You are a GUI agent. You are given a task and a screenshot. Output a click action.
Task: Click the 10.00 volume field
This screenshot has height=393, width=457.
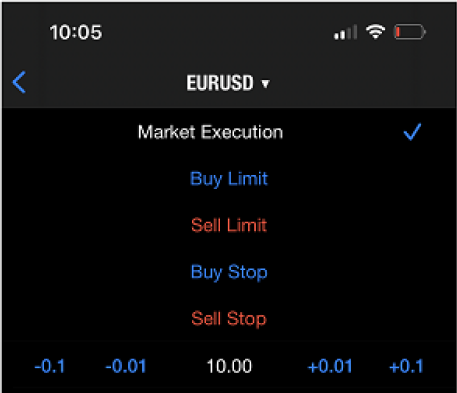229,366
